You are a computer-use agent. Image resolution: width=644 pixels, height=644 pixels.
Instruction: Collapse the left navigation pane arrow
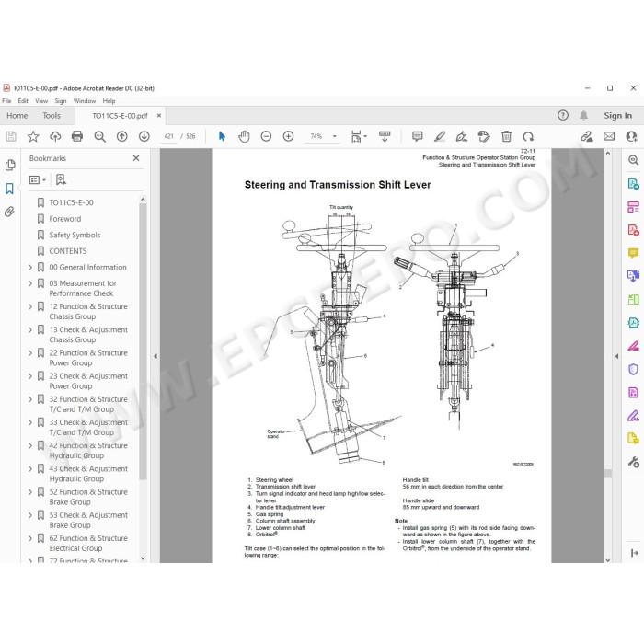coord(155,356)
